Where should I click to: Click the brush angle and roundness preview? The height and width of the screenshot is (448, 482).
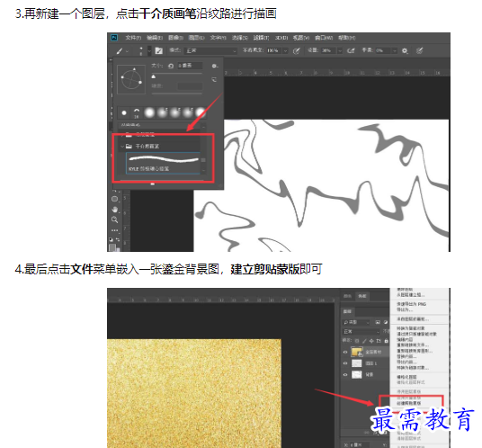(131, 79)
